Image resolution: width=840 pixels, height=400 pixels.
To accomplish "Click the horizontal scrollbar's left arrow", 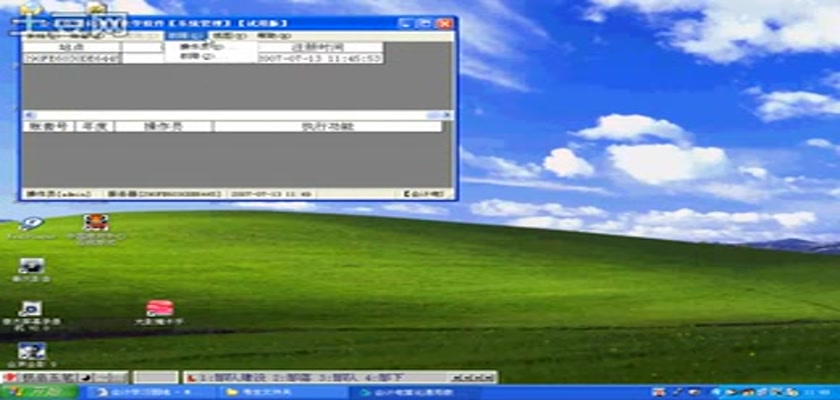I will coord(28,115).
